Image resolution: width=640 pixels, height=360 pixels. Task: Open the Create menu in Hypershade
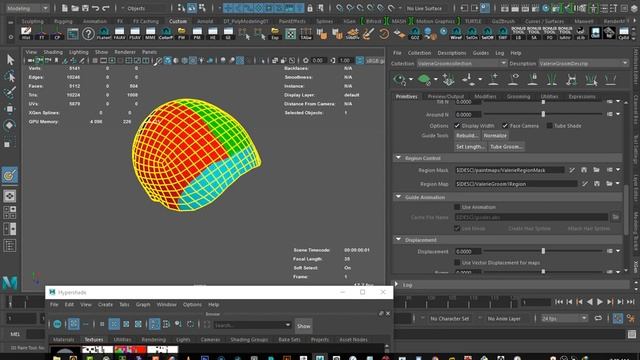click(x=105, y=304)
